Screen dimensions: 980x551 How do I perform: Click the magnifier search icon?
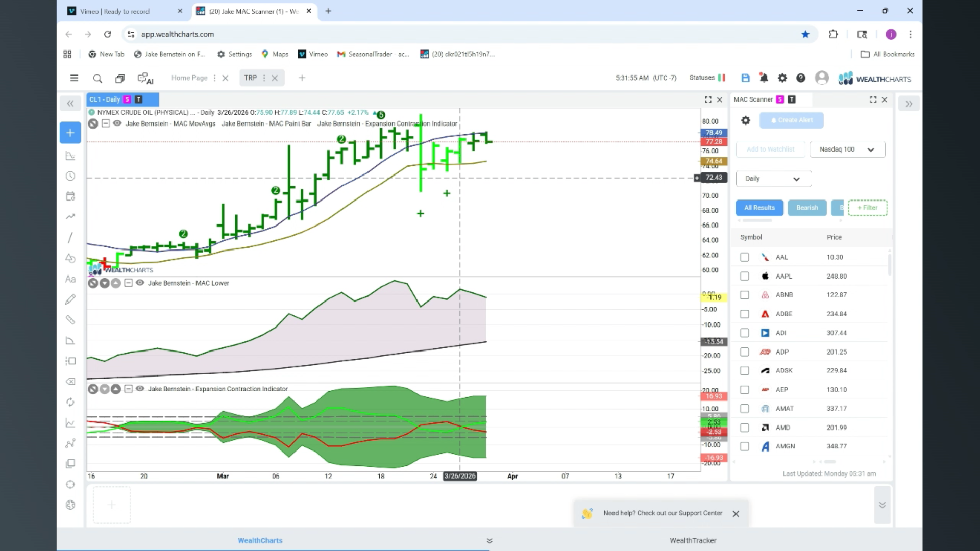tap(97, 78)
